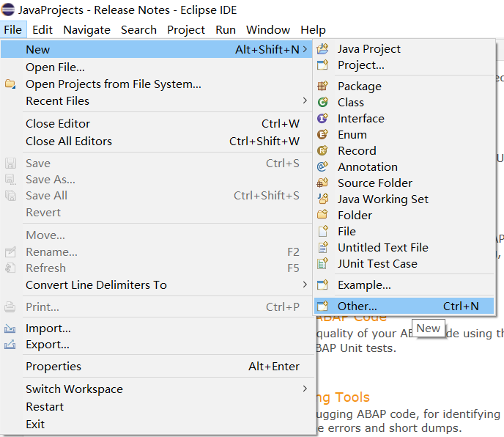Open the Run menu
This screenshot has width=504, height=437.
[226, 30]
